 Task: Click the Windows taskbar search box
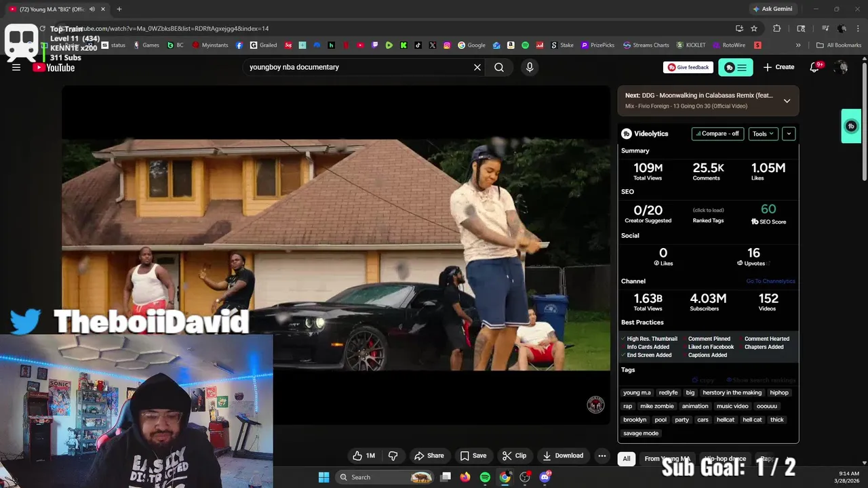(x=384, y=477)
